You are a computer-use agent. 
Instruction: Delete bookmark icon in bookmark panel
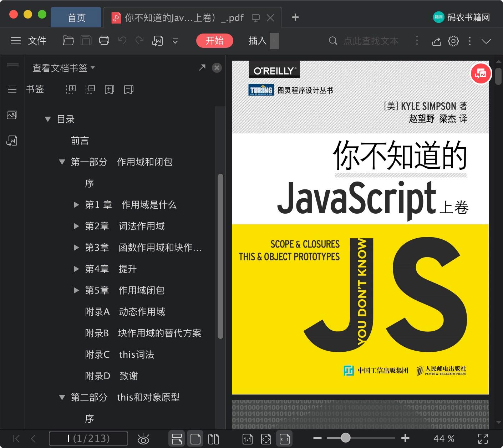128,89
